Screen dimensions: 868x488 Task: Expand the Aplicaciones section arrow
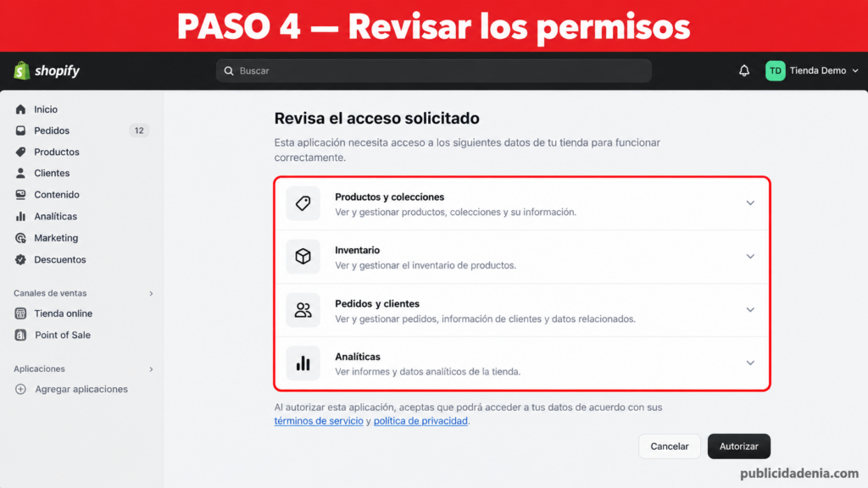pos(151,369)
